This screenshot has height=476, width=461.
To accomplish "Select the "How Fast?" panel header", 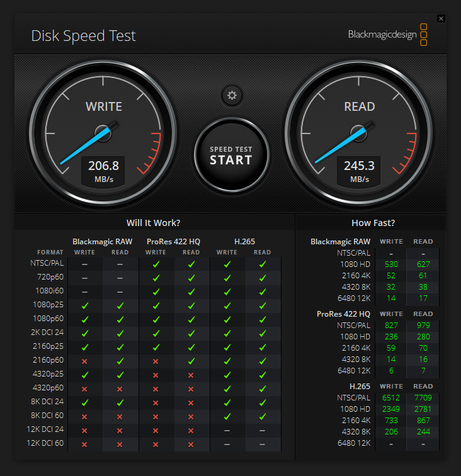I will click(x=373, y=223).
